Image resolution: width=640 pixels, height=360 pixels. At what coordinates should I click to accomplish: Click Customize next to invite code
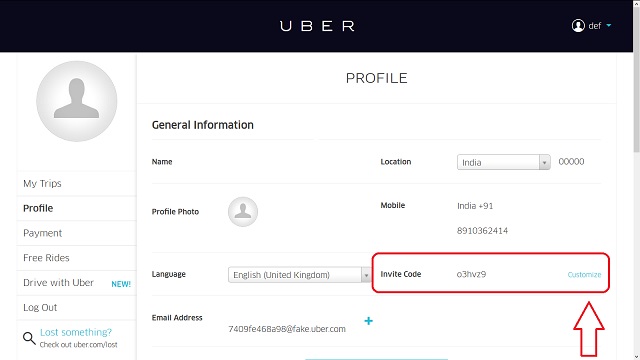point(584,275)
